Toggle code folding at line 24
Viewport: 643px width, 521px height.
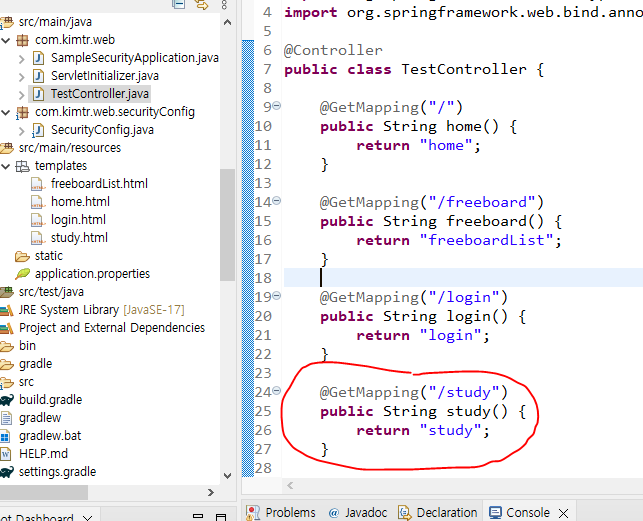click(277, 391)
